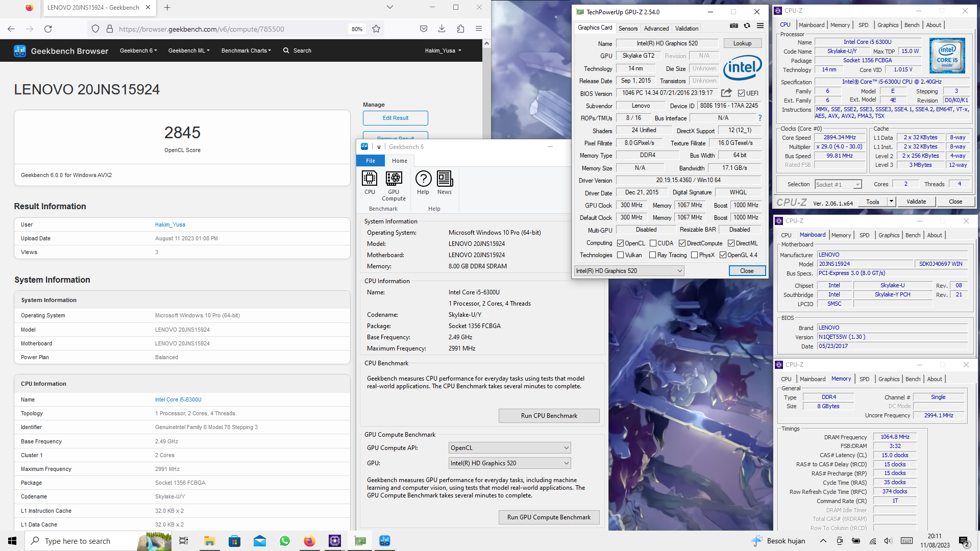Image resolution: width=980 pixels, height=551 pixels.
Task: Click the Geekbench Browser logo
Action: pos(61,51)
